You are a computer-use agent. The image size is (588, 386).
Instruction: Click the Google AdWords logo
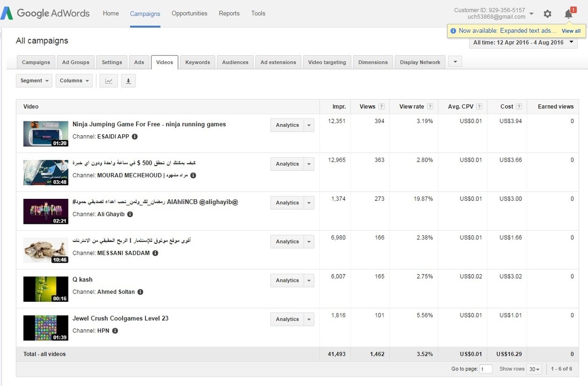[46, 13]
